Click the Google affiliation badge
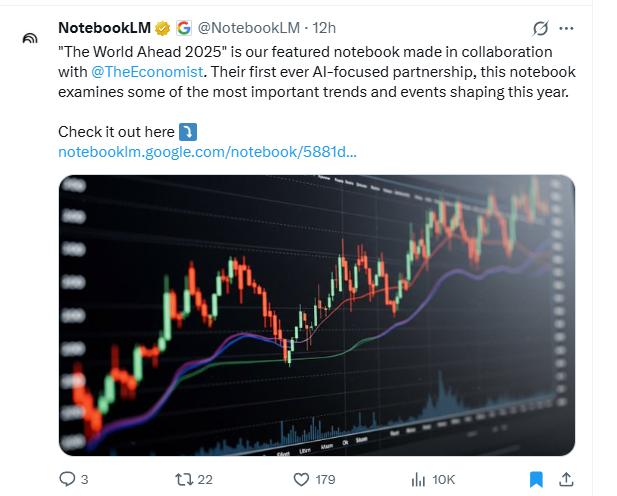This screenshot has width=617, height=496. [183, 27]
